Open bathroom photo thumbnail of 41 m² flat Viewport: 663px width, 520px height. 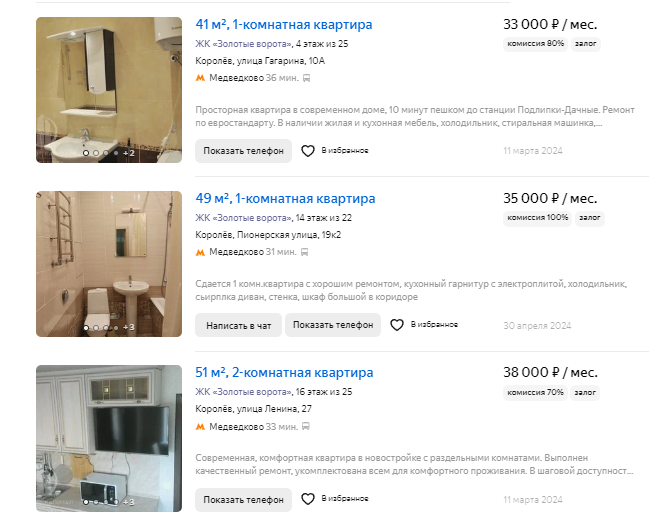coord(109,90)
